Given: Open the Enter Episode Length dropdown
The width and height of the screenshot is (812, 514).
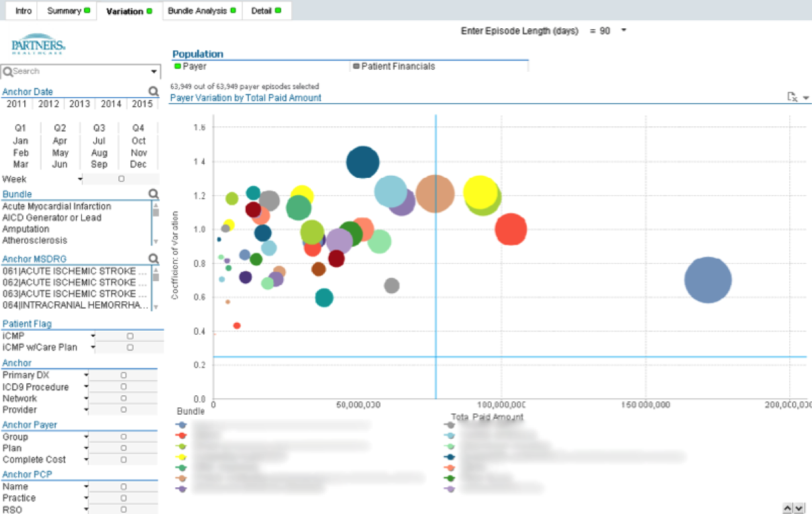Looking at the screenshot, I should (x=624, y=30).
